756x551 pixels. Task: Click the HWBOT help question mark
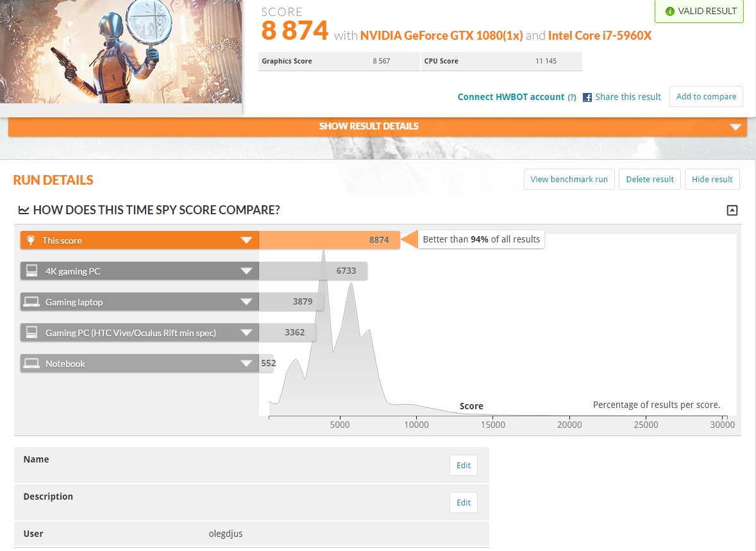pos(572,97)
